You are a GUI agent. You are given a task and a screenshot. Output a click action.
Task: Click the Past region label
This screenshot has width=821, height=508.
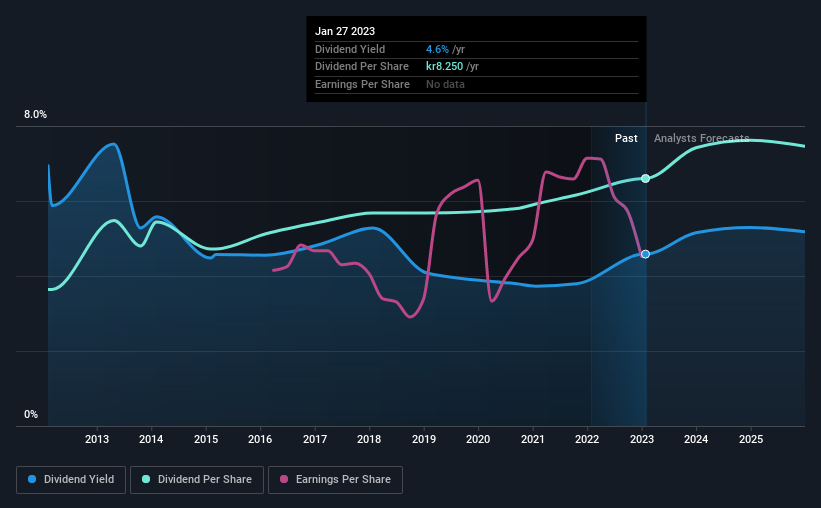(x=626, y=138)
